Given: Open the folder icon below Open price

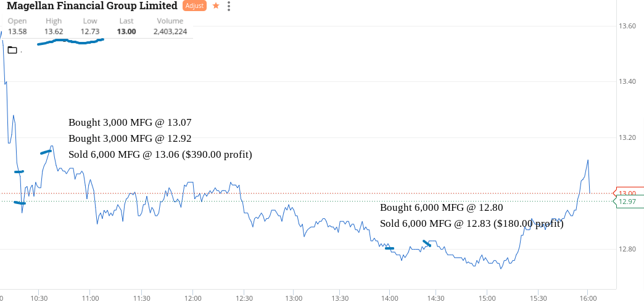Looking at the screenshot, I should (12, 50).
